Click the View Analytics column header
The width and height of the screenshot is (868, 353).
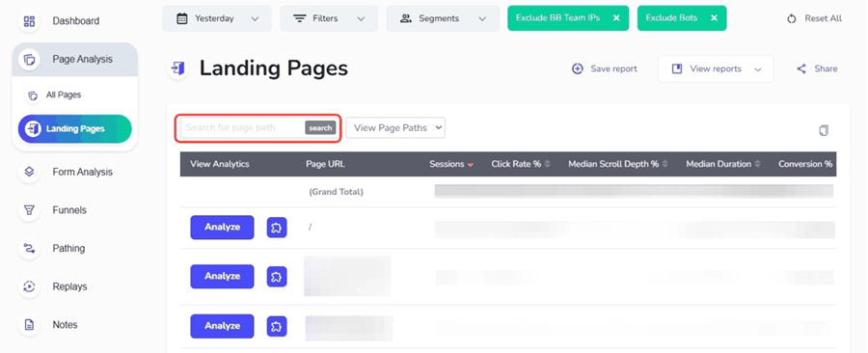click(x=220, y=164)
